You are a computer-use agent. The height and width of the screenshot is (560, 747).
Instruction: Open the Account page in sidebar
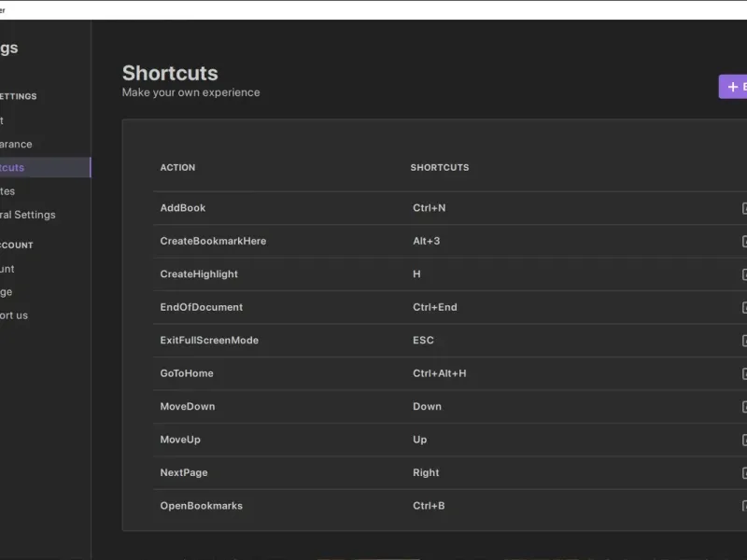point(7,269)
